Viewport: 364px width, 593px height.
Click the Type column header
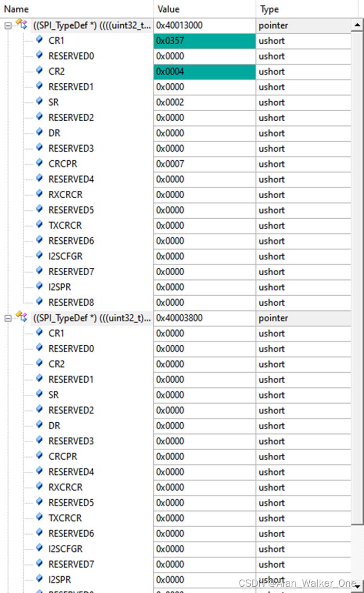point(307,9)
